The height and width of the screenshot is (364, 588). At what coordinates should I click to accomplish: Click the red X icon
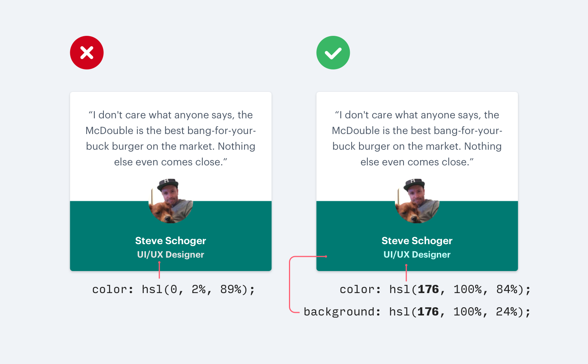click(87, 53)
